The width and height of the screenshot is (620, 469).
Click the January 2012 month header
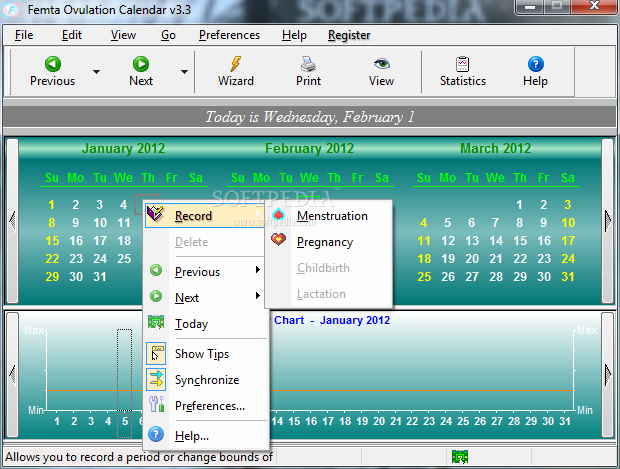click(x=123, y=148)
